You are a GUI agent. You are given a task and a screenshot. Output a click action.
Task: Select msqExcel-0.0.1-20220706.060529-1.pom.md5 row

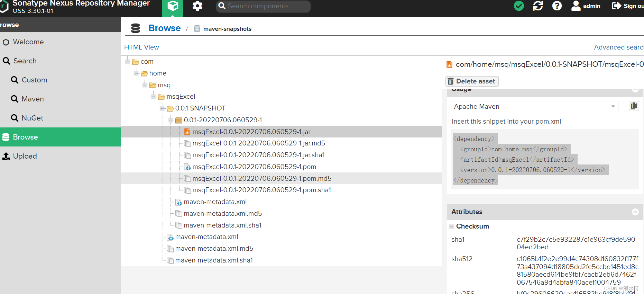(281, 178)
